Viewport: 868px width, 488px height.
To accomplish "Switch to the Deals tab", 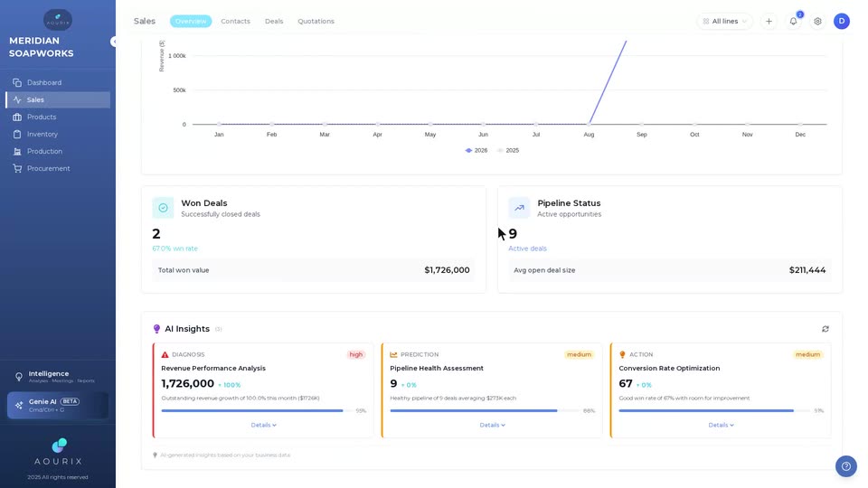I will (274, 21).
